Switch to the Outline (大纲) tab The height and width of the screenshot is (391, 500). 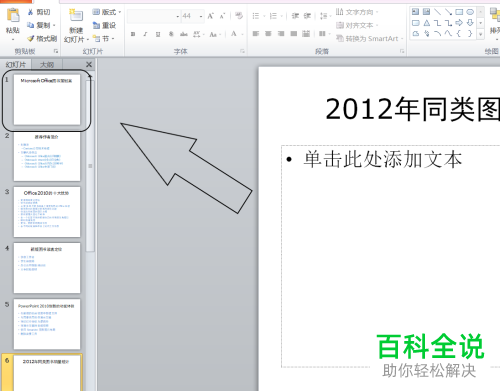pyautogui.click(x=47, y=65)
